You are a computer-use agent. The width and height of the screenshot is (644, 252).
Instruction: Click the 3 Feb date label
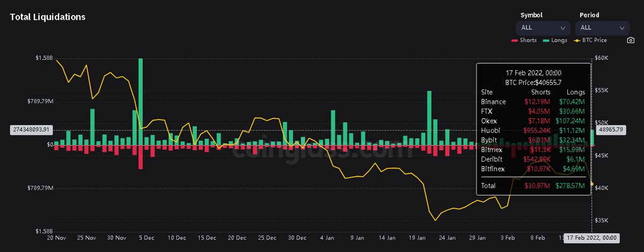(507, 237)
